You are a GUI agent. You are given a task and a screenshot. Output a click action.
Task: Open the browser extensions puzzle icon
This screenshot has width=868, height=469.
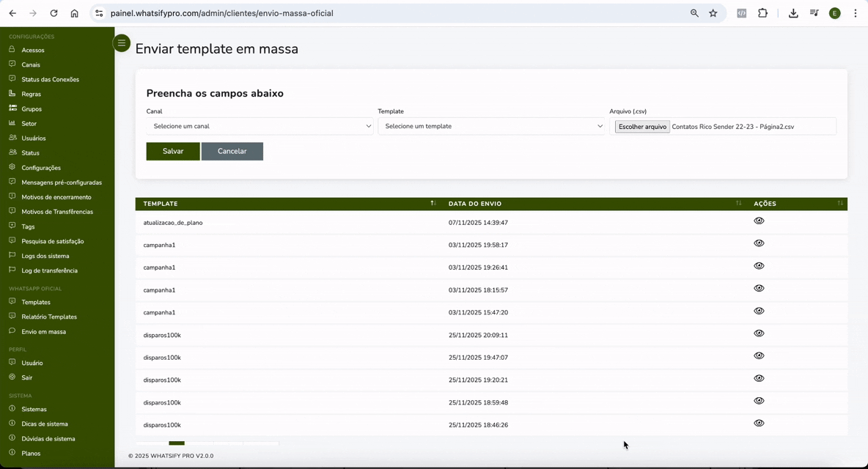click(762, 13)
